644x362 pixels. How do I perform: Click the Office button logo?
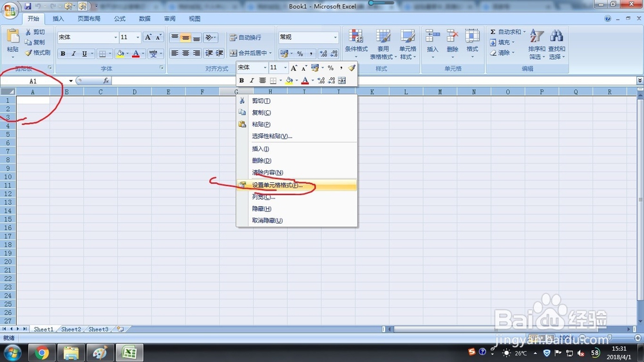click(10, 10)
